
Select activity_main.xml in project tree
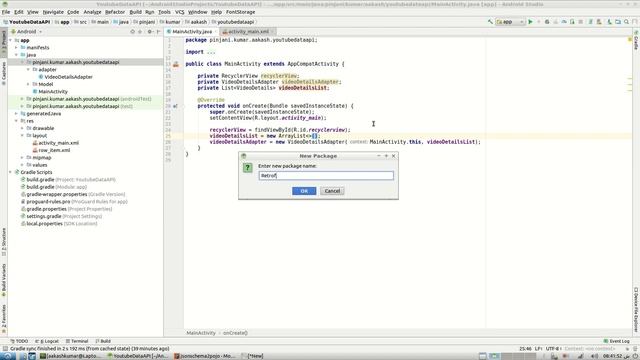pyautogui.click(x=58, y=143)
